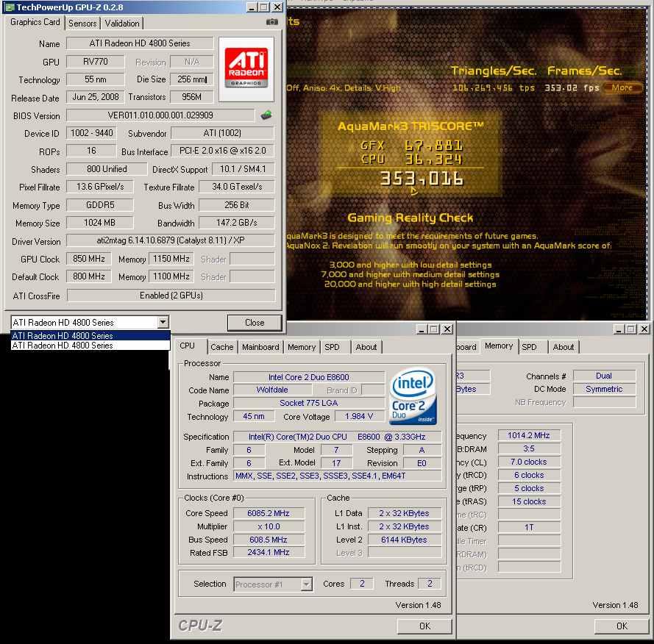Click the Channels Dual value
The height and width of the screenshot is (644, 654).
(x=604, y=376)
